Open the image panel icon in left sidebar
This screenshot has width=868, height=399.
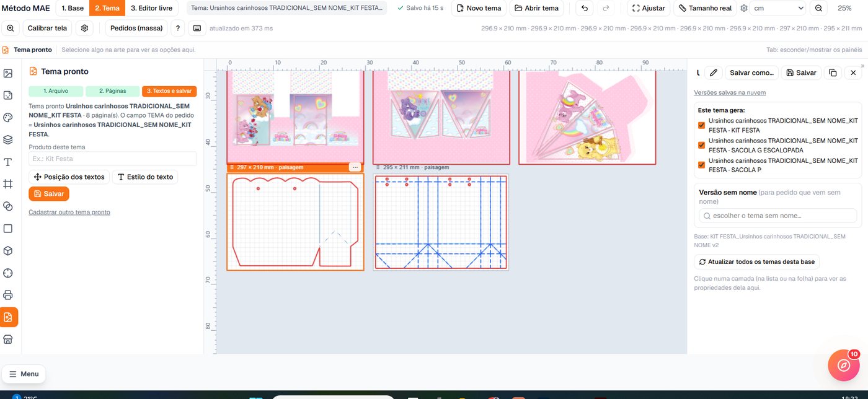8,73
